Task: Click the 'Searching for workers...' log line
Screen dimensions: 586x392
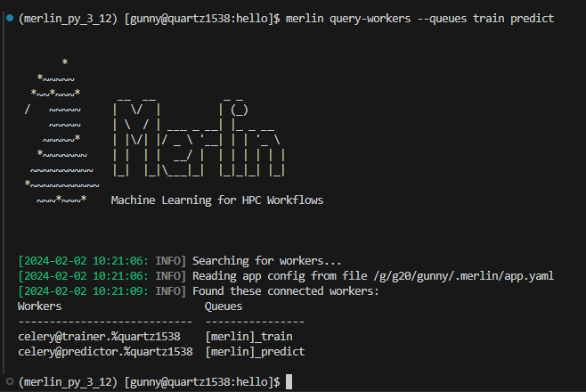Action: click(x=267, y=260)
